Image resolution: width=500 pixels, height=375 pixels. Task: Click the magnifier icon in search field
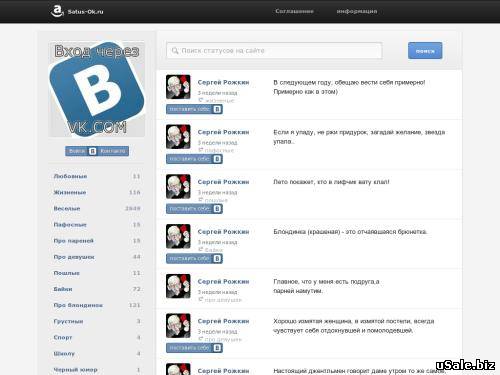[175, 51]
